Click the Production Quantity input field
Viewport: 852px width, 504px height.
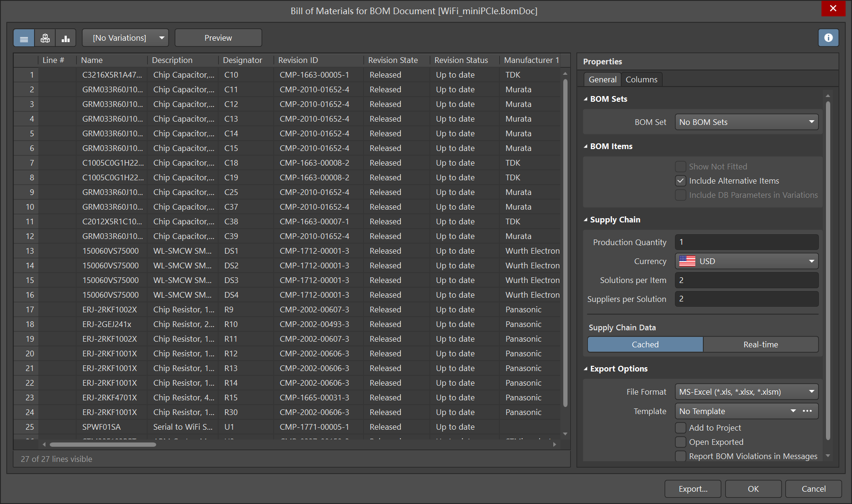746,242
